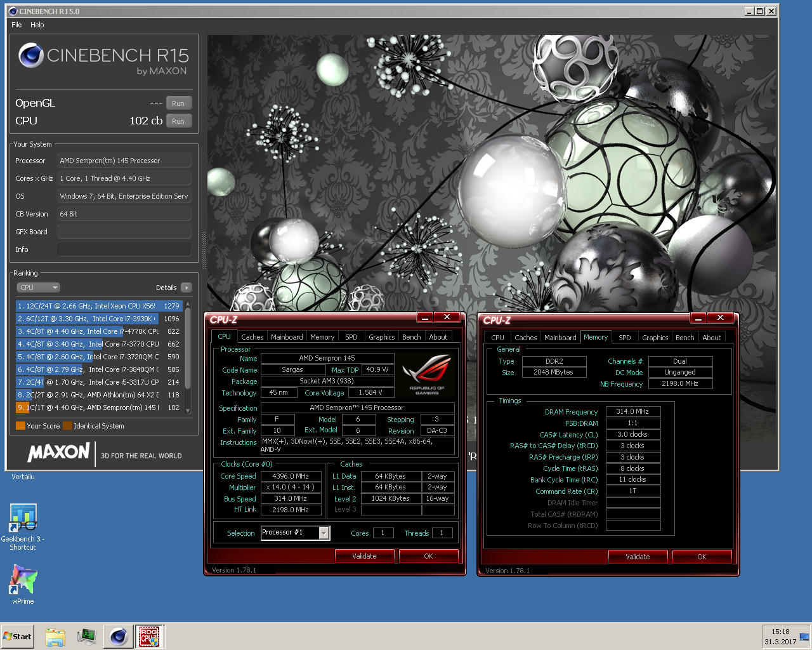
Task: Switch to Mainboard tab in left CPU-Z
Action: (287, 337)
